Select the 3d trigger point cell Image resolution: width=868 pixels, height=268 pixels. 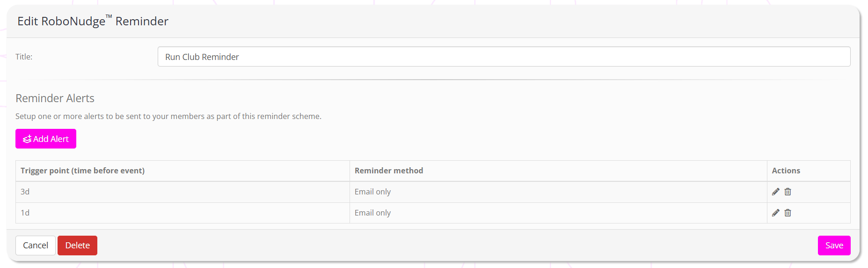point(25,192)
